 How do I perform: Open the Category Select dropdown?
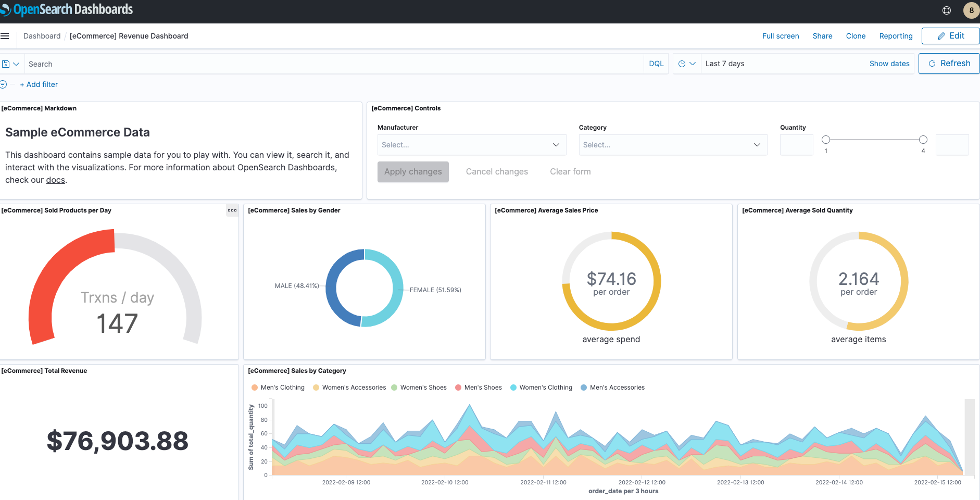[x=672, y=145]
